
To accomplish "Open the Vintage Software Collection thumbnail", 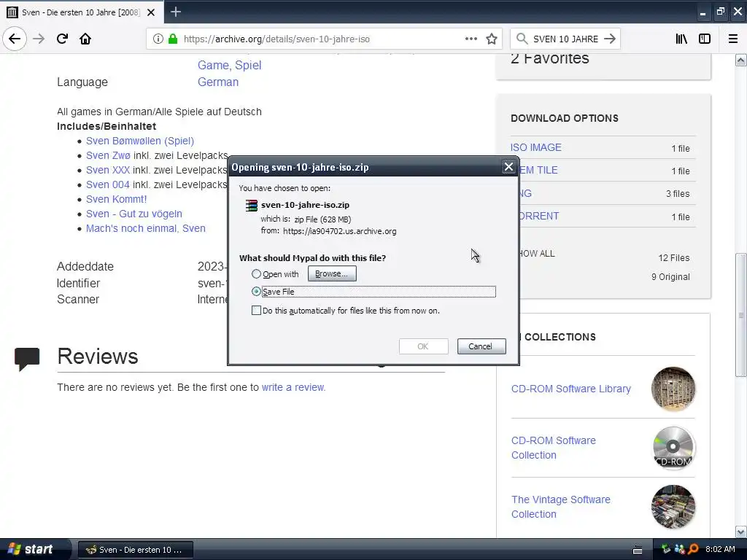I will [673, 507].
